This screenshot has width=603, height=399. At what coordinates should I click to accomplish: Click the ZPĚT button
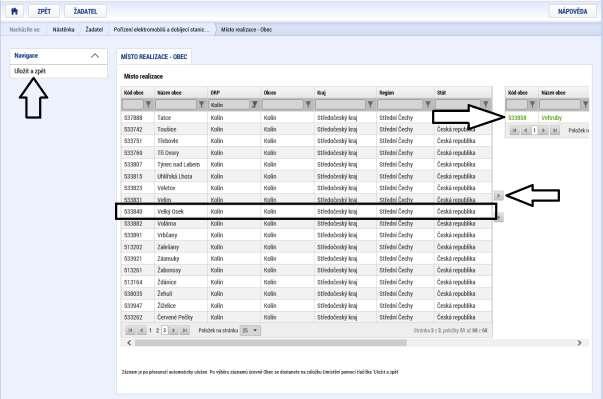pyautogui.click(x=44, y=11)
